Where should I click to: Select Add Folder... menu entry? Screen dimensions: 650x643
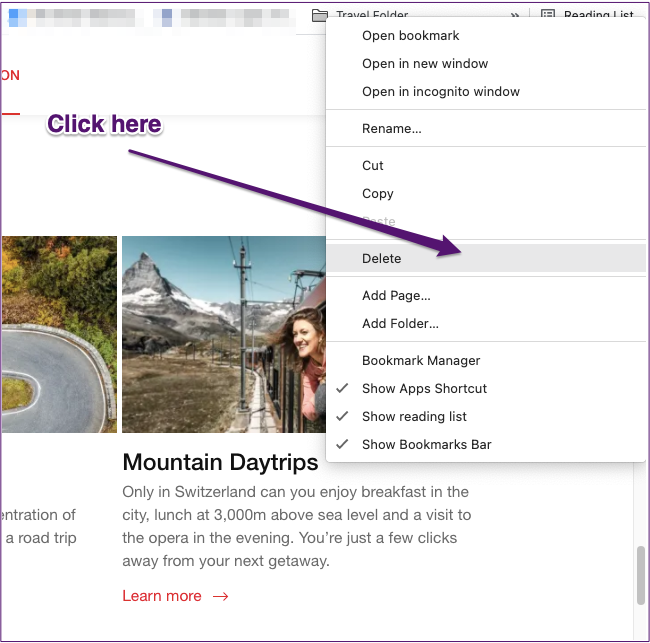486,323
